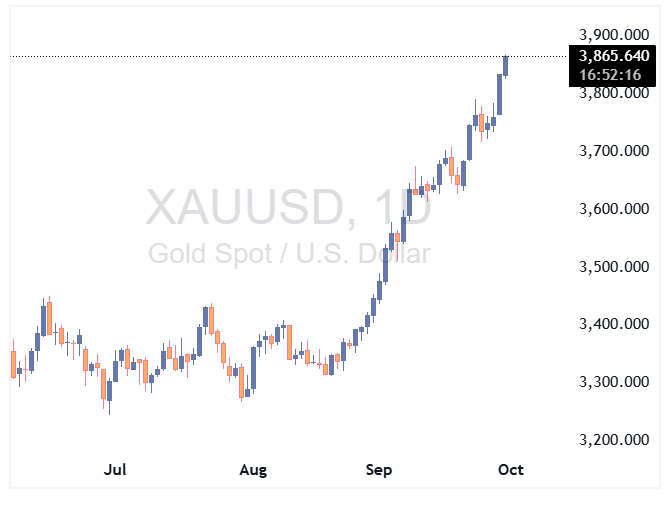This screenshot has height=508, width=670.
Task: Select the leftmost candlestick on the chart
Action: 13,364
